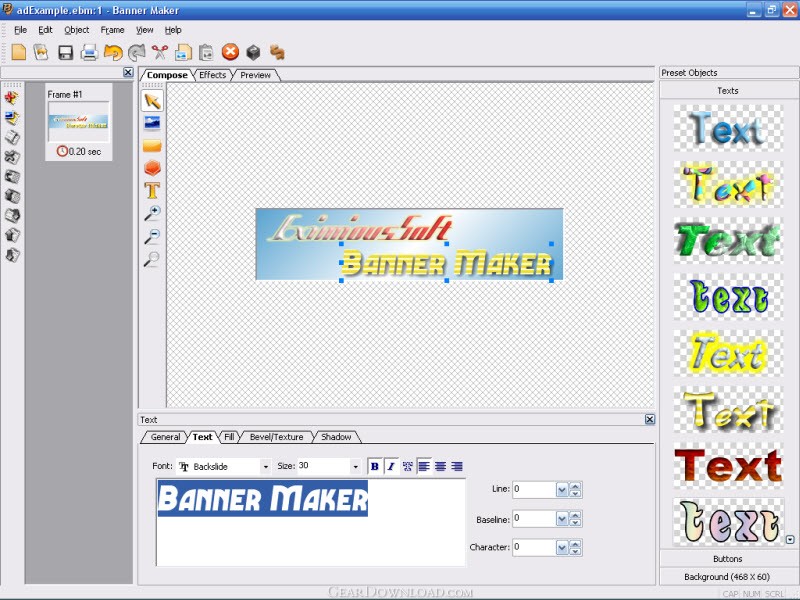Click the bottom icon in frame sidebar
Viewport: 800px width, 600px height.
click(x=12, y=255)
